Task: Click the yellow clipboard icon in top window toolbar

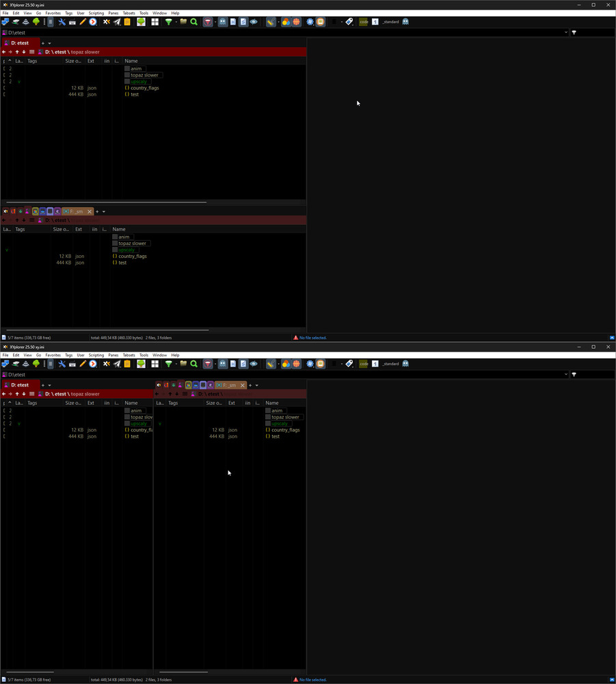Action: (x=127, y=22)
